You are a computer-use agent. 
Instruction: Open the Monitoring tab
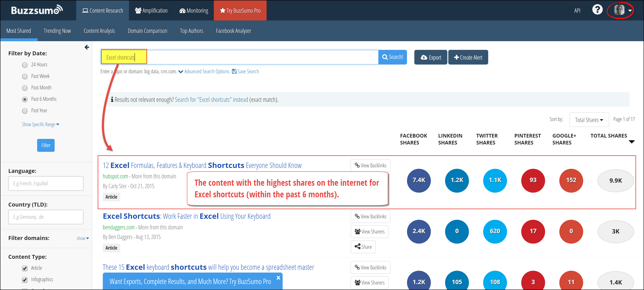click(x=194, y=10)
